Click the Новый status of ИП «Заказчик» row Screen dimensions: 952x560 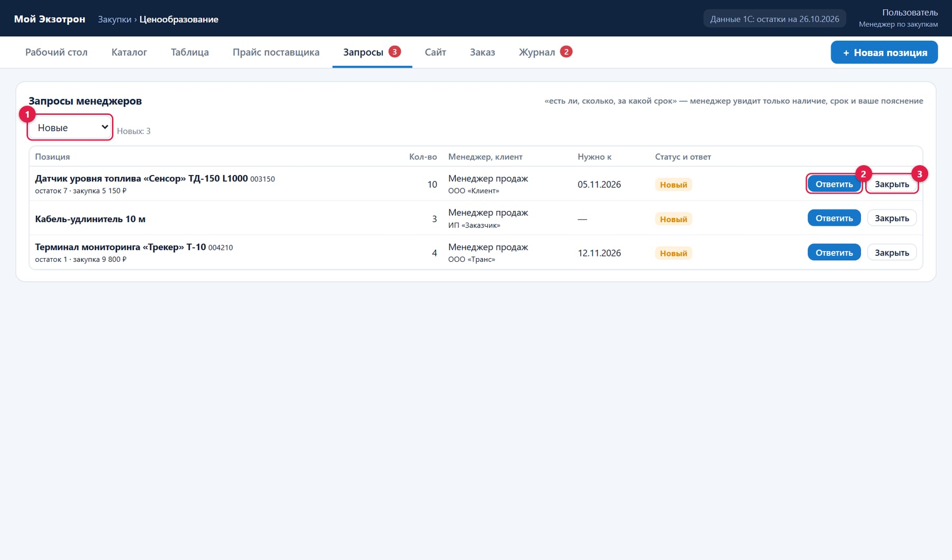coord(673,219)
